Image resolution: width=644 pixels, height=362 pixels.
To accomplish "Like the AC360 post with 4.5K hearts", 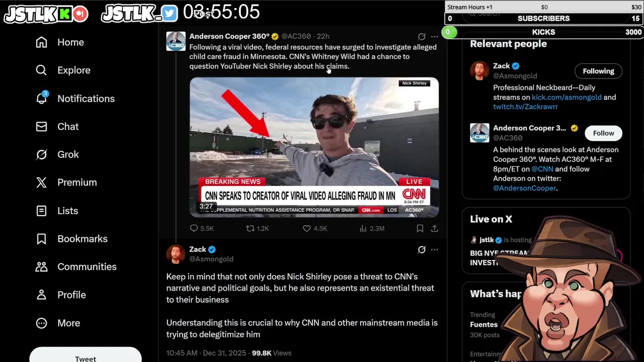I will pyautogui.click(x=306, y=228).
